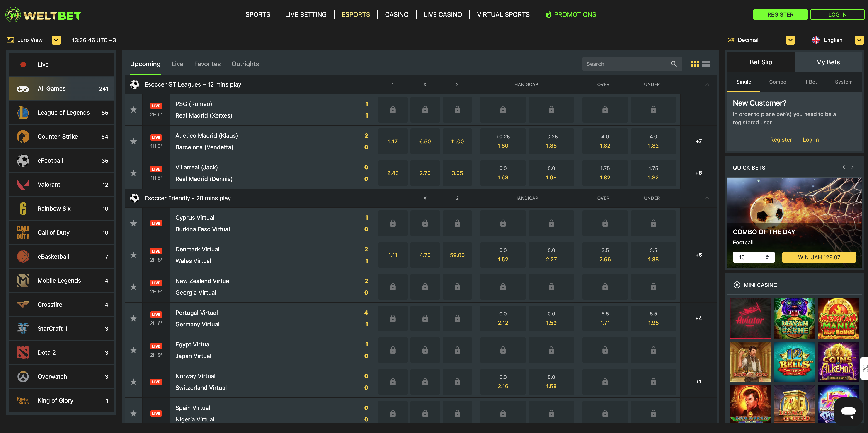Open the Live tab
This screenshot has height=433, width=868.
[177, 64]
